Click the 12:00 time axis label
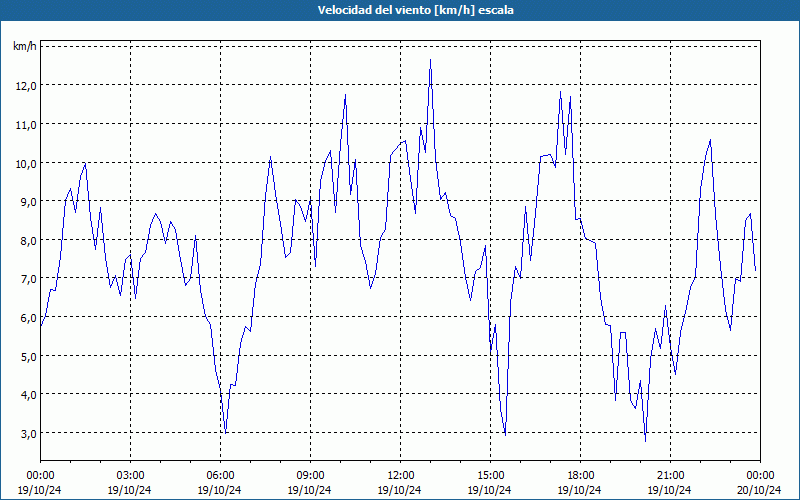Viewport: 800px width, 500px height. point(401,476)
